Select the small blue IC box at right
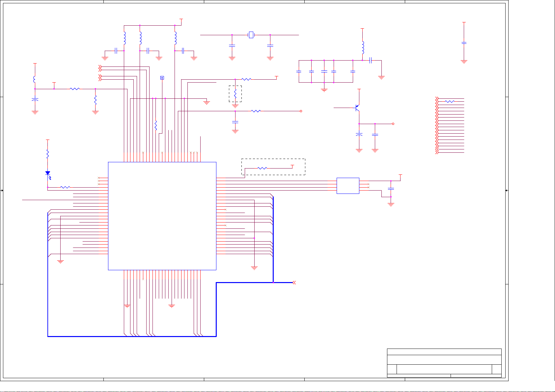The height and width of the screenshot is (392, 555). [348, 186]
